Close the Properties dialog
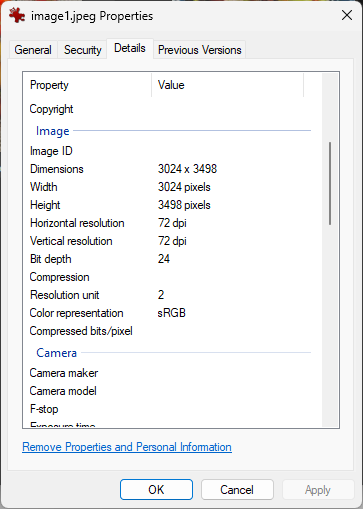This screenshot has width=363, height=509. [x=347, y=15]
